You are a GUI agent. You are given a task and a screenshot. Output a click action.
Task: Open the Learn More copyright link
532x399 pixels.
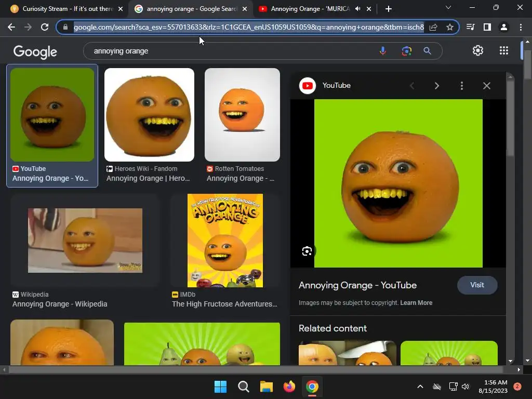click(x=416, y=303)
